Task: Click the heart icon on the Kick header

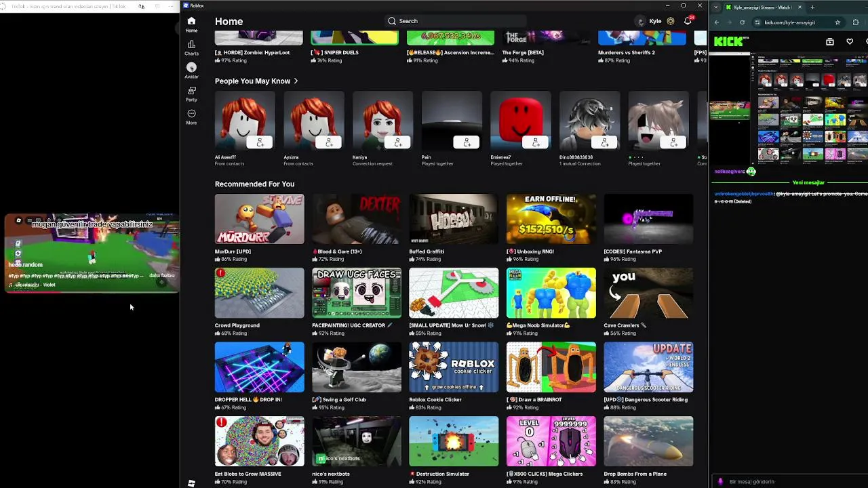Action: (x=850, y=41)
